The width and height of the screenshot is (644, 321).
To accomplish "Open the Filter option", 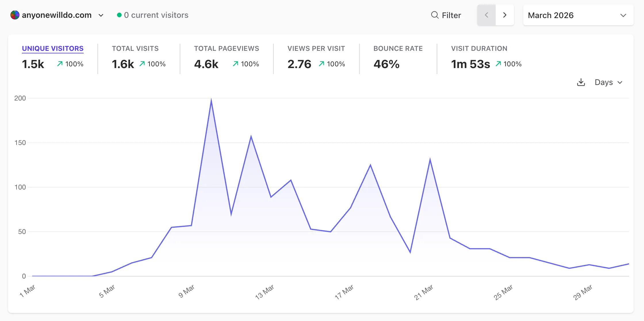I will coord(446,15).
